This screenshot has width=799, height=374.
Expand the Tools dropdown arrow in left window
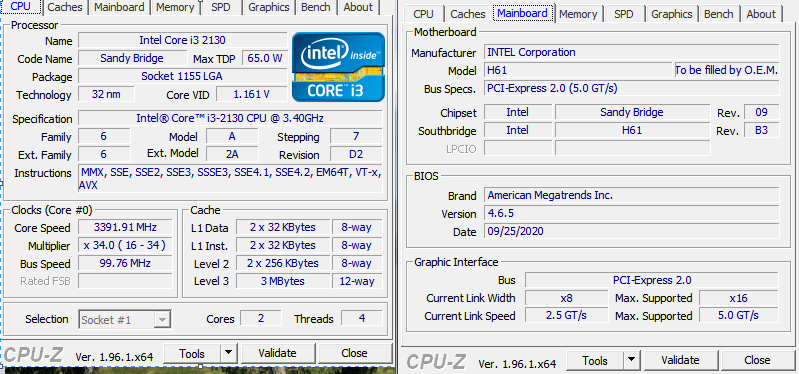tap(228, 353)
